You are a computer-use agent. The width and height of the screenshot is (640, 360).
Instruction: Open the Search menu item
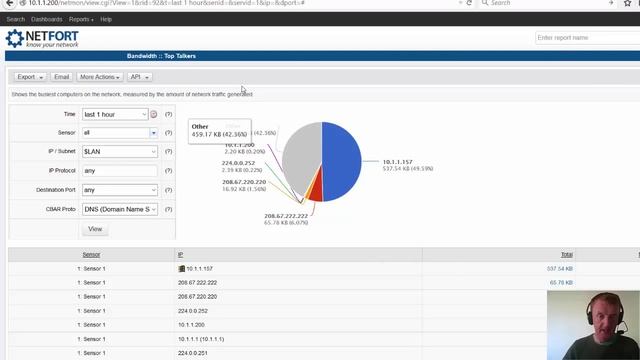coord(16,19)
